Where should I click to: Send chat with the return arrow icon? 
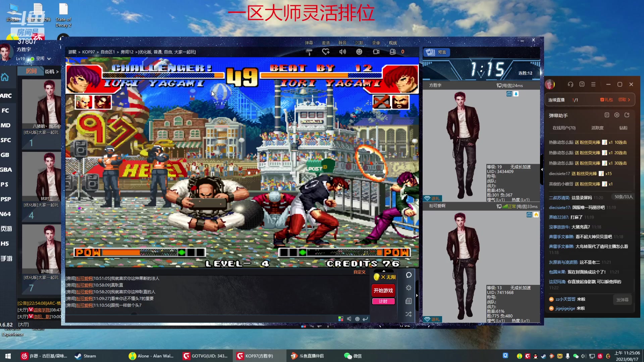pos(365,319)
